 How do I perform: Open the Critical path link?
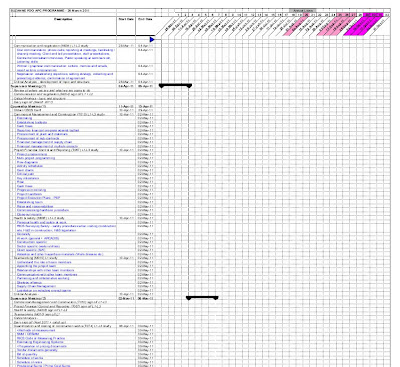(25, 174)
